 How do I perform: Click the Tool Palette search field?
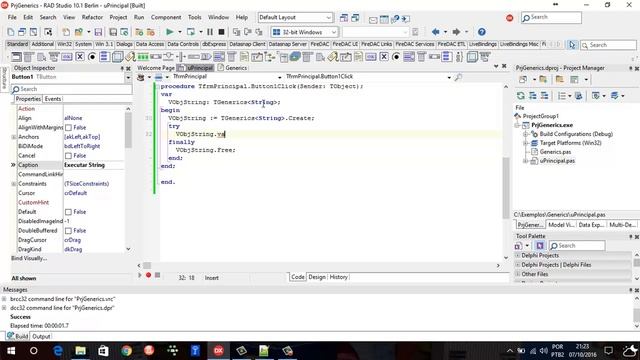tap(577, 246)
